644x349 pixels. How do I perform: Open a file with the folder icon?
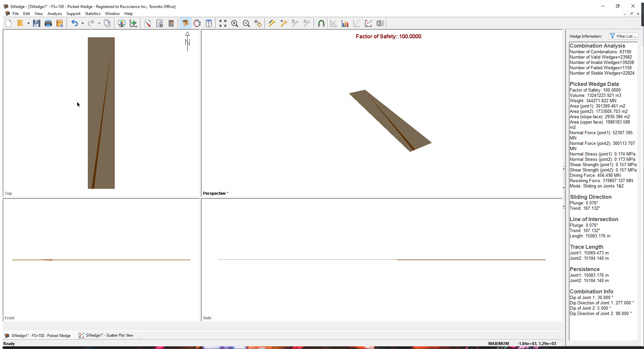click(x=20, y=23)
